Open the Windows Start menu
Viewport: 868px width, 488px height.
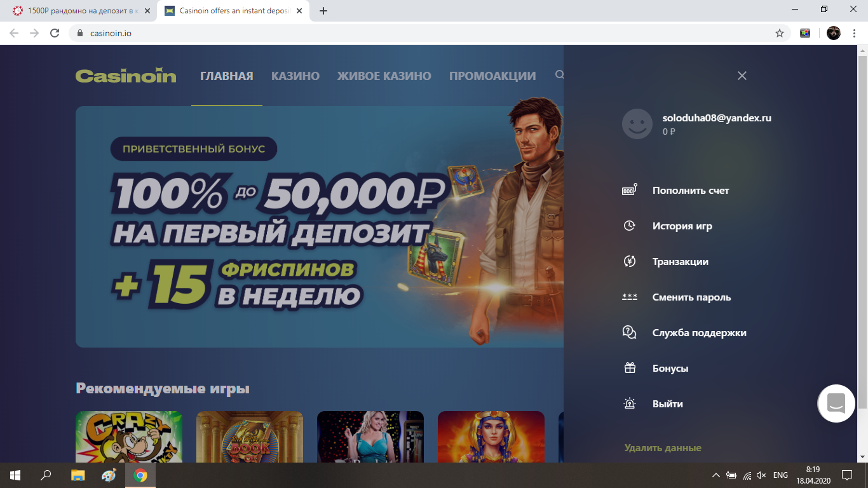[15, 475]
